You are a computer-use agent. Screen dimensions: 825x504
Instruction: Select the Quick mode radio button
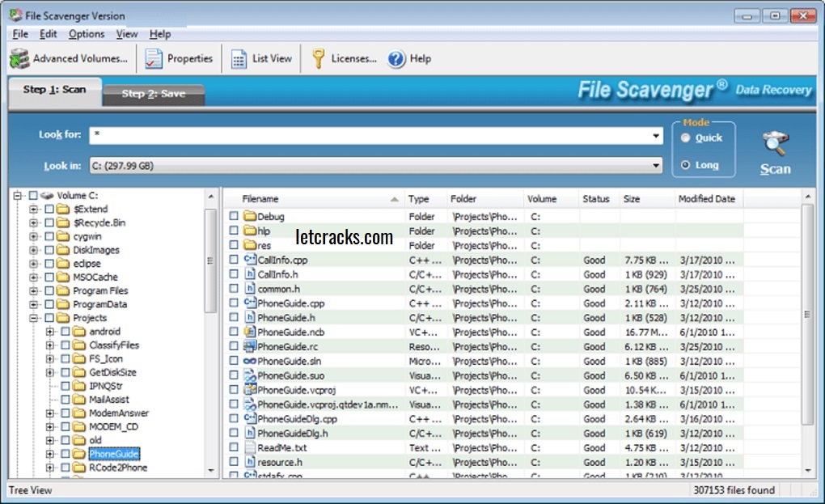[685, 138]
